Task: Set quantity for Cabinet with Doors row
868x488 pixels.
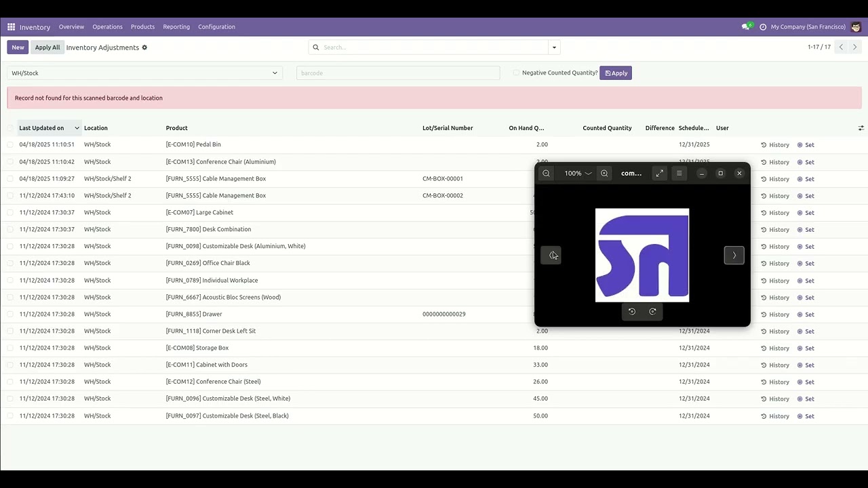Action: (x=806, y=365)
